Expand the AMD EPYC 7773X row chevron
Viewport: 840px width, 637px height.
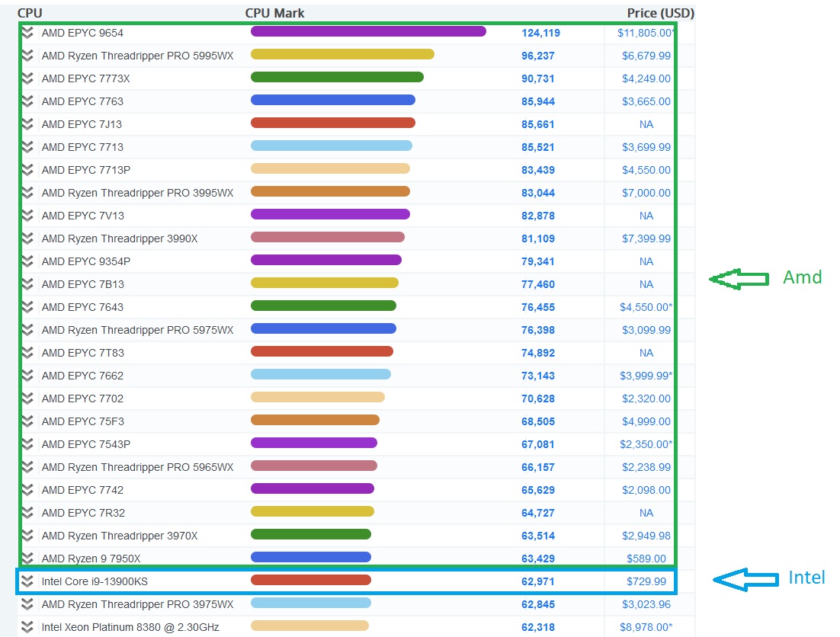pyautogui.click(x=28, y=78)
